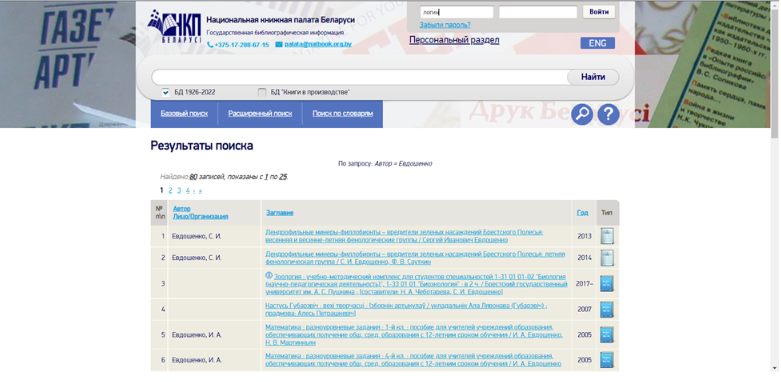
Task: Open the 'Зоология : учебно-методический комплекс' record
Action: [x=416, y=283]
